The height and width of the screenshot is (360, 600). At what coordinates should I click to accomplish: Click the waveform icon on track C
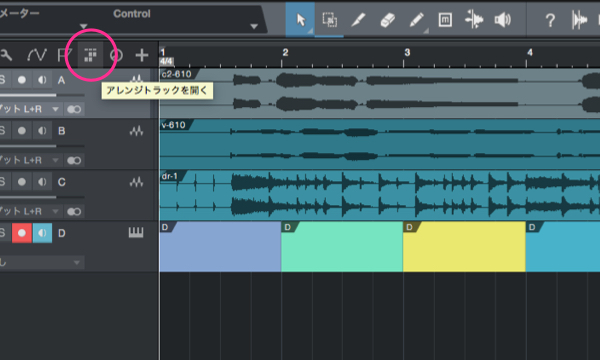point(136,182)
